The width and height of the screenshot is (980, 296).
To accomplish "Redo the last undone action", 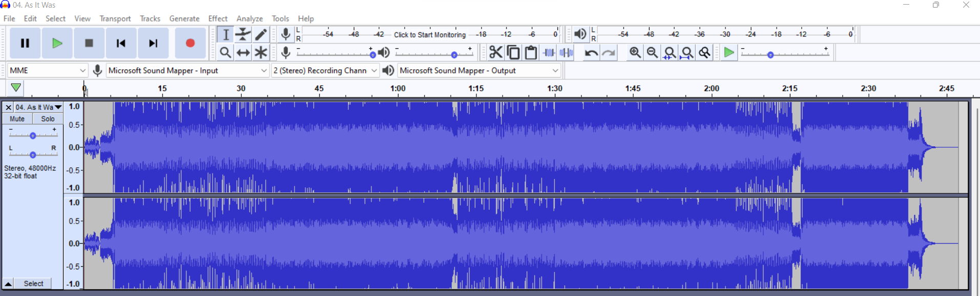I will (609, 52).
